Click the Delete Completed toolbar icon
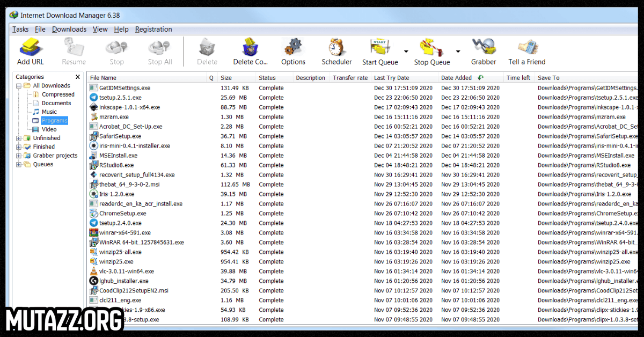Screen dimensions: 644x337 250,48
